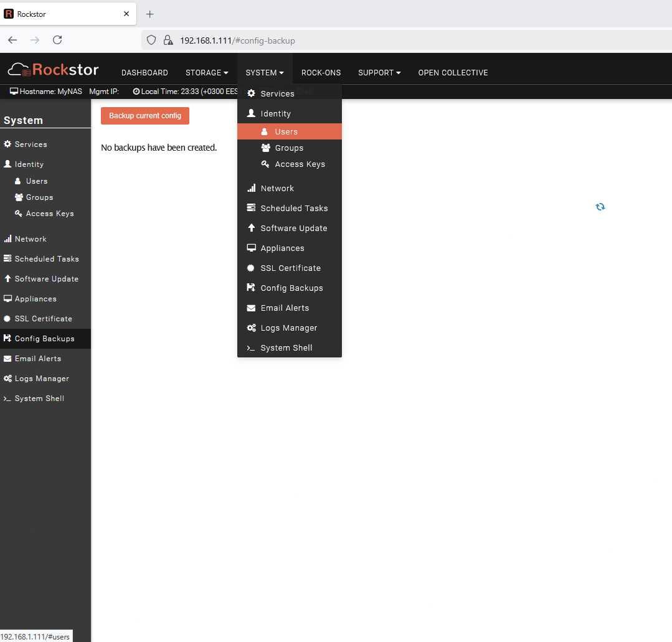Select Groups in the System dropdown
The image size is (672, 642).
pyautogui.click(x=289, y=148)
